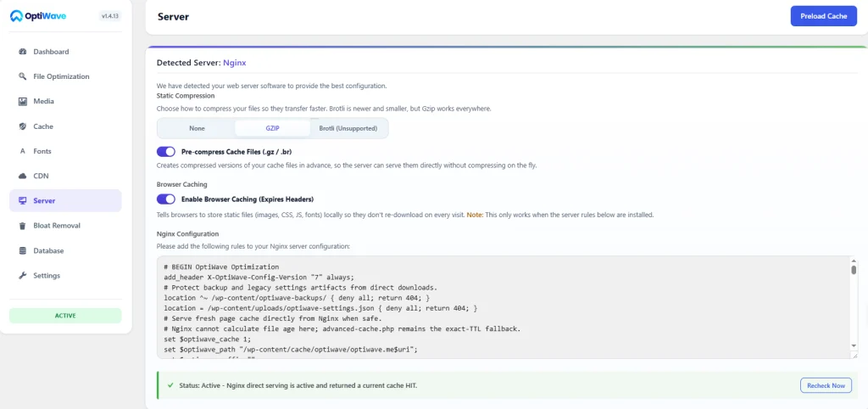This screenshot has width=868, height=409.
Task: Click the v1.4.13 version badge
Action: coord(109,16)
